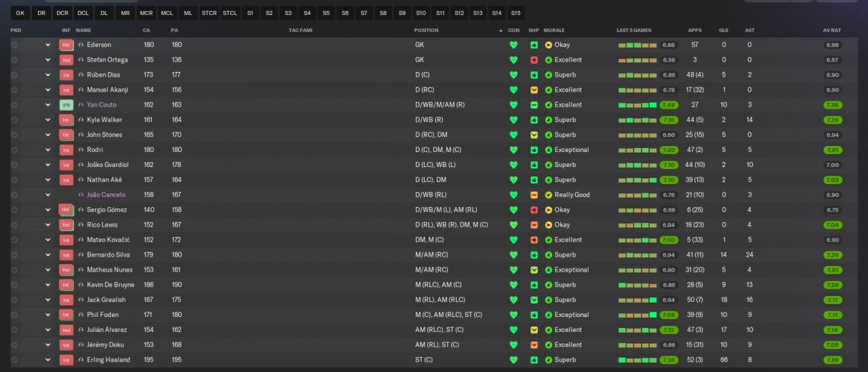Click the player icon beside Kyle Walker
Screen dimensions: 868x372
(81, 119)
